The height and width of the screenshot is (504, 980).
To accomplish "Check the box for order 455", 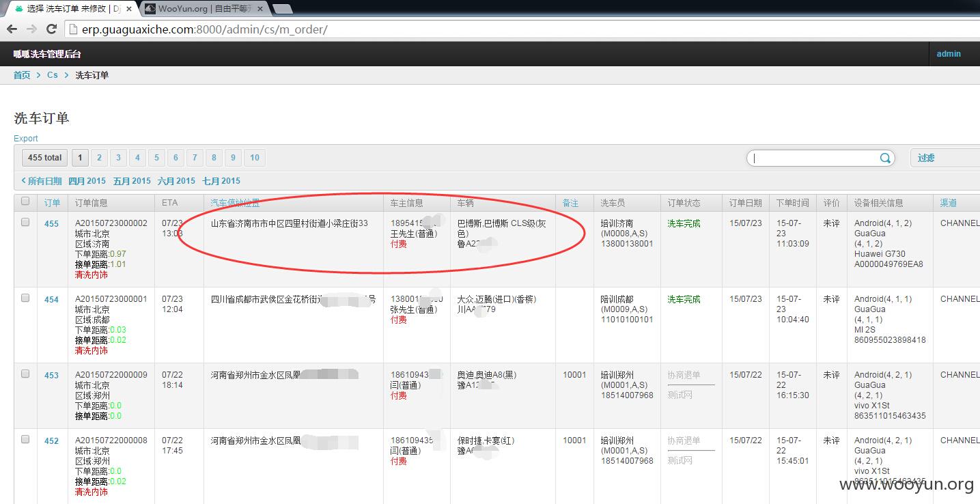I will [x=25, y=222].
